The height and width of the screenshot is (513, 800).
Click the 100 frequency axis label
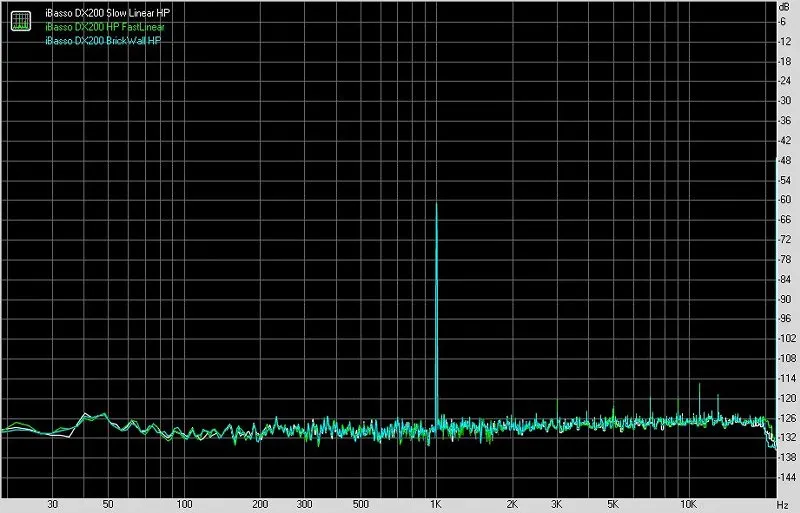(184, 504)
